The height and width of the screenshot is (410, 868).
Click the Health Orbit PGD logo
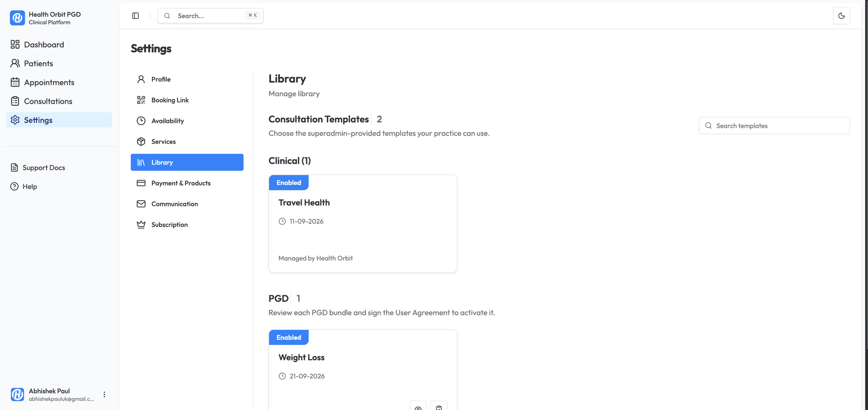(17, 18)
